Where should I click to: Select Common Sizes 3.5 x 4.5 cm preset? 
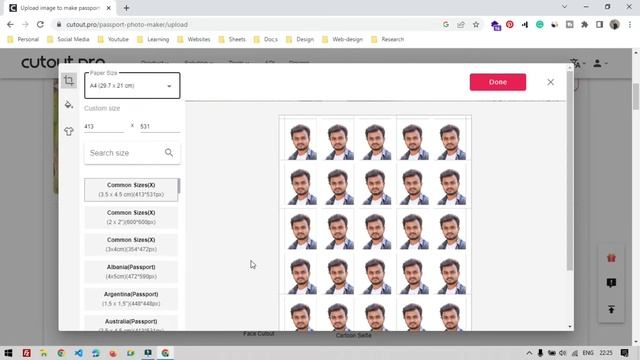131,190
